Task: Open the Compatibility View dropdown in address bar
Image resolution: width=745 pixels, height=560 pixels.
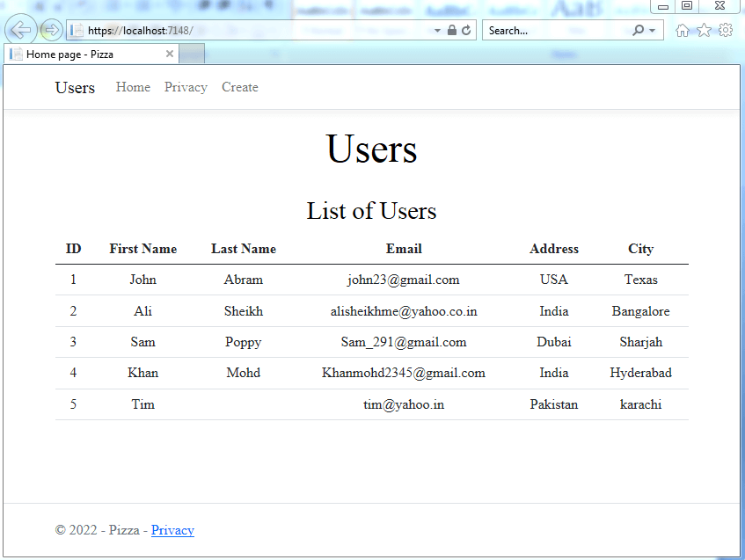Action: coord(437,29)
